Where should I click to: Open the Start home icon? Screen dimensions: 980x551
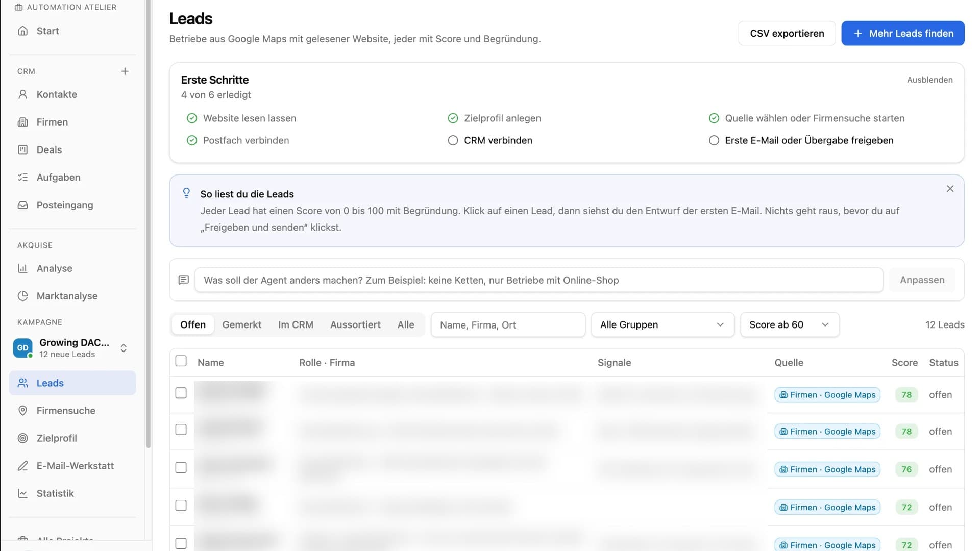[x=22, y=31]
